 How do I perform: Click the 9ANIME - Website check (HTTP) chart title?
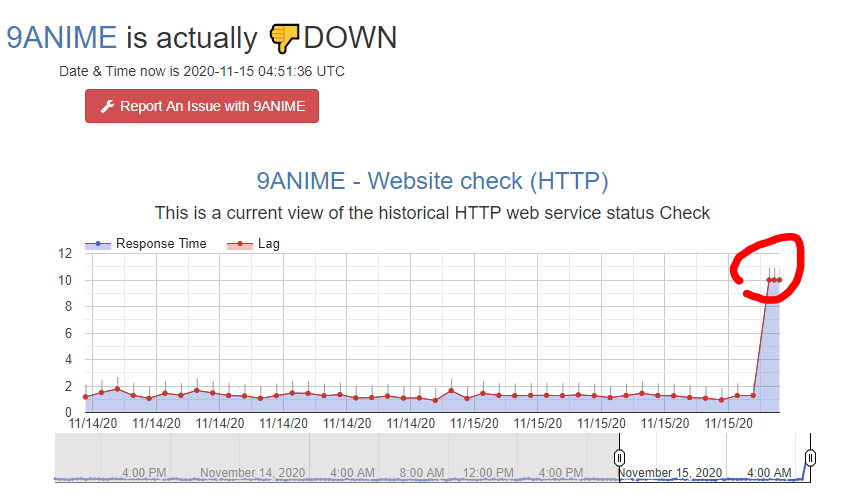(x=432, y=181)
